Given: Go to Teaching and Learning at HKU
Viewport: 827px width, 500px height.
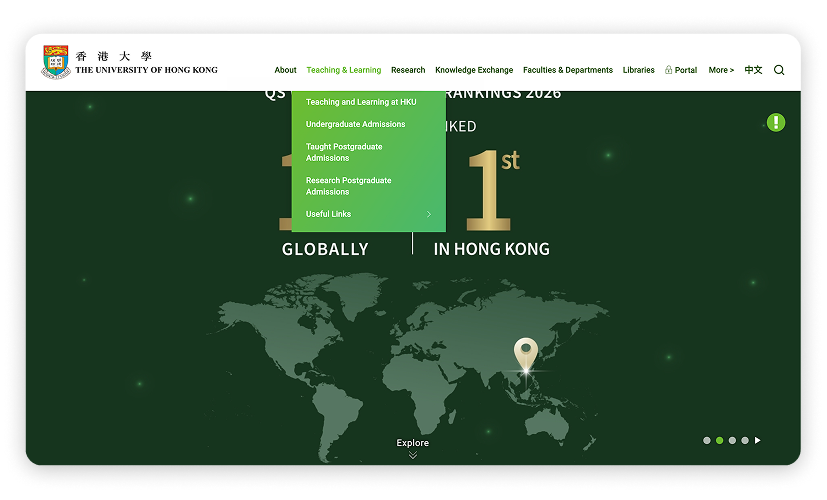Looking at the screenshot, I should click(x=361, y=102).
